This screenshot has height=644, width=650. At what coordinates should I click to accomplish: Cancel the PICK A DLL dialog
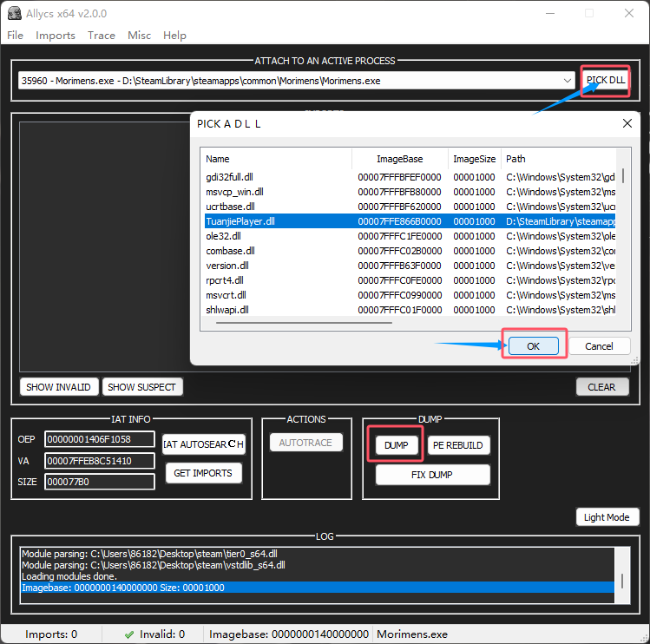click(x=599, y=346)
